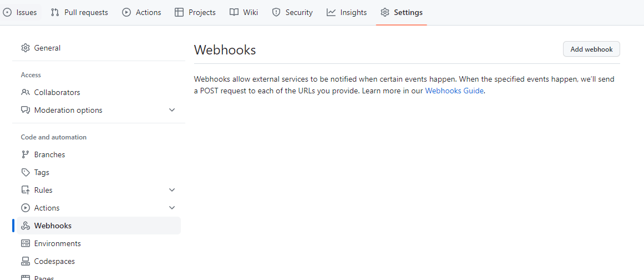Click the 'Access' section heading
Viewport: 644px width, 280px height.
31,75
